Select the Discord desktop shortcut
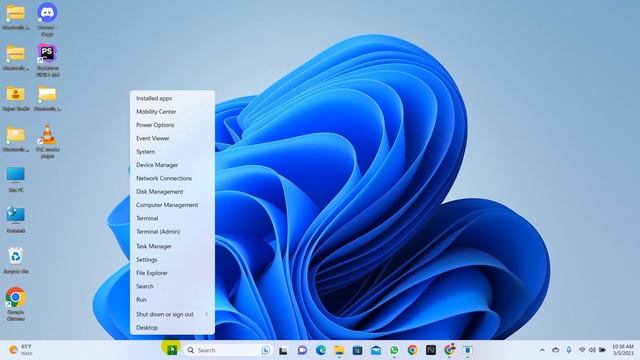The height and width of the screenshot is (360, 640). click(47, 19)
